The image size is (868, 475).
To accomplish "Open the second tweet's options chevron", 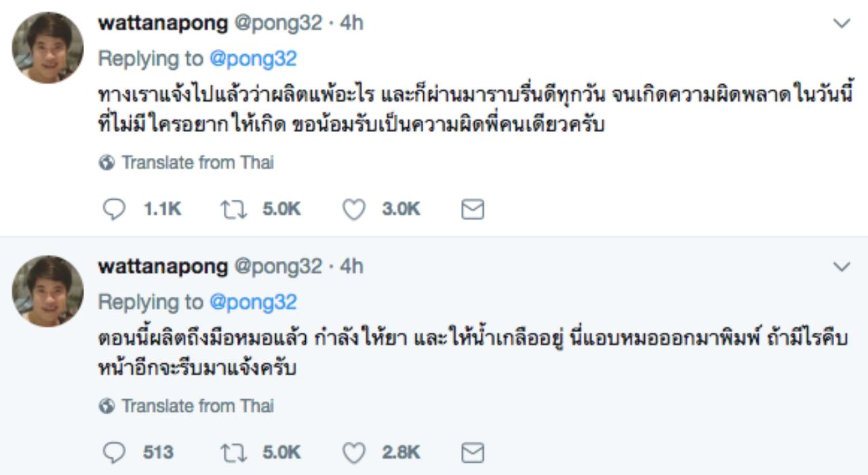I will 842,267.
